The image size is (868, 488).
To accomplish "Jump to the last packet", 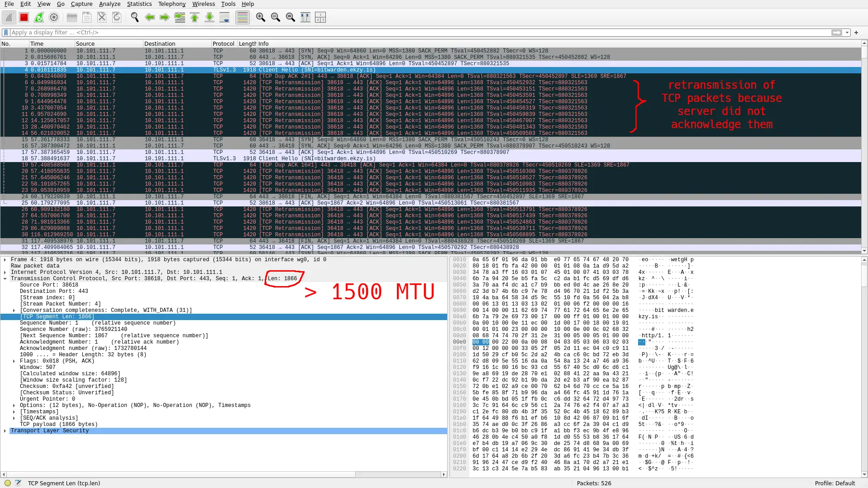I will (x=210, y=18).
